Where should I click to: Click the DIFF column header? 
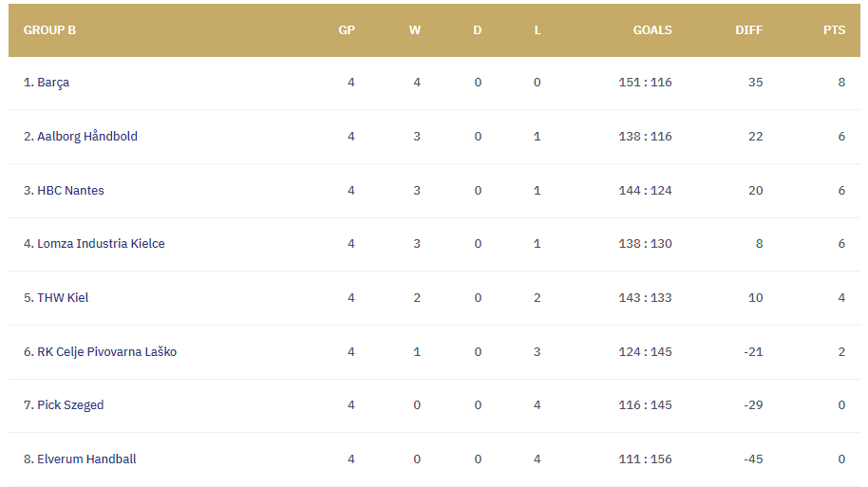click(748, 30)
